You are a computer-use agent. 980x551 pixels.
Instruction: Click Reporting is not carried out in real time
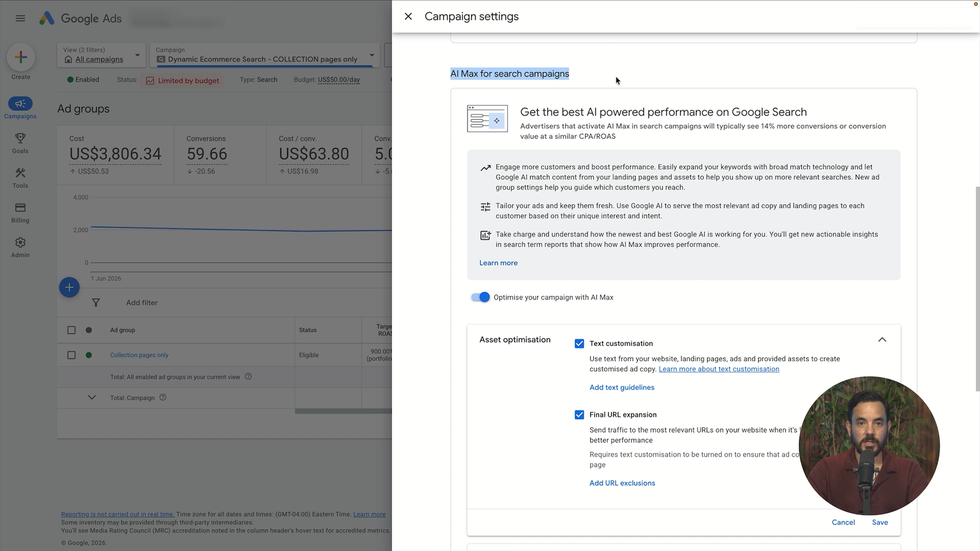[x=118, y=514]
